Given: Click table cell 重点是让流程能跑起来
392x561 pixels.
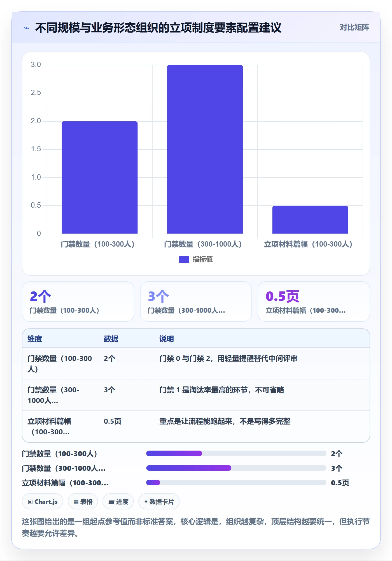Looking at the screenshot, I should coord(225,421).
